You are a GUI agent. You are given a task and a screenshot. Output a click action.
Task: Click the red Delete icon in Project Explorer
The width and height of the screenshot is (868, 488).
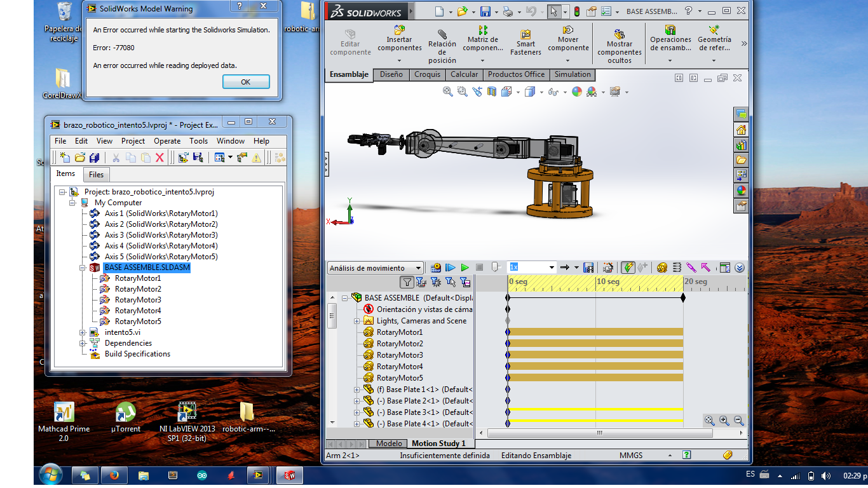coord(159,158)
